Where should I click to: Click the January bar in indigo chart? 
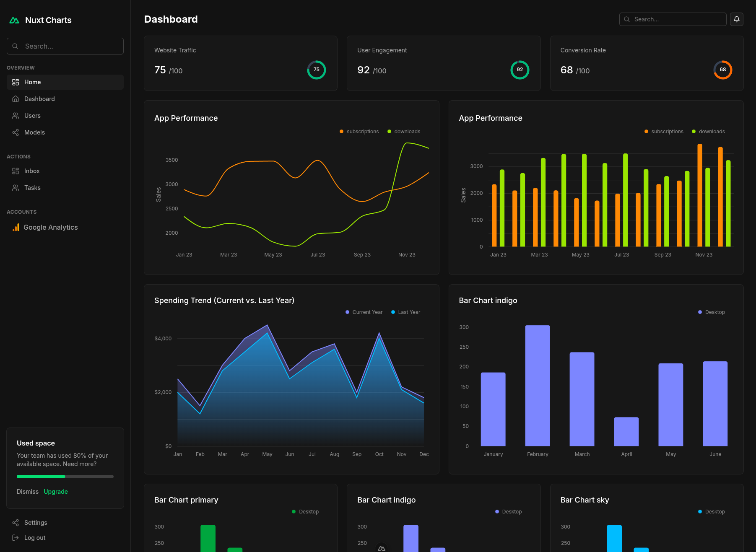tap(493, 409)
